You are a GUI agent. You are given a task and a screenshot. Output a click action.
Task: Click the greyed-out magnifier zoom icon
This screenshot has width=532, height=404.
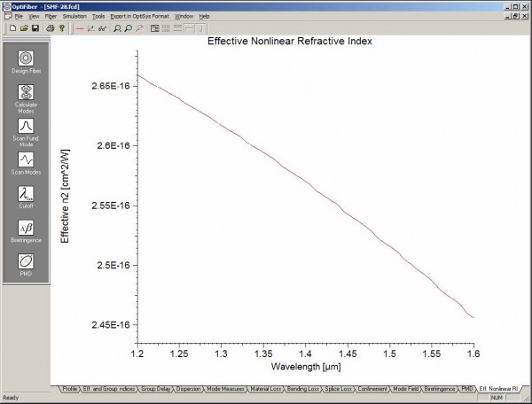coord(139,29)
